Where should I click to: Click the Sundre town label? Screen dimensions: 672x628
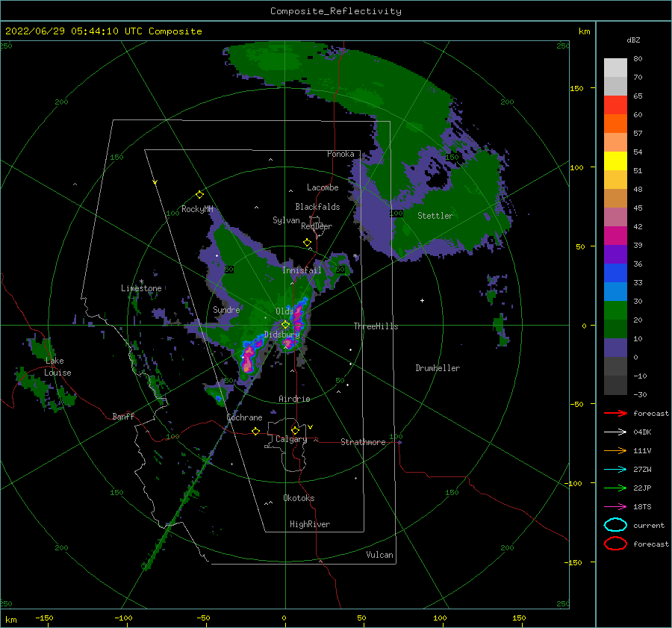click(x=226, y=309)
